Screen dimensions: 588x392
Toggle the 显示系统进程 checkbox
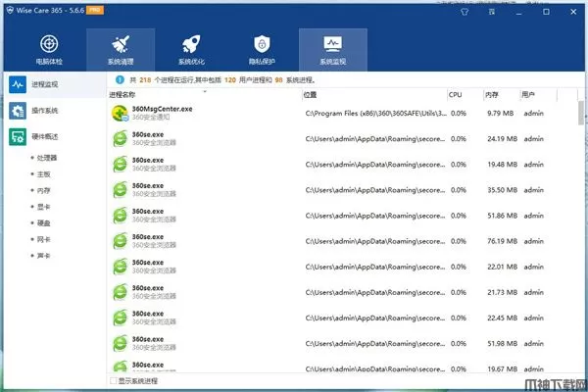pos(114,381)
